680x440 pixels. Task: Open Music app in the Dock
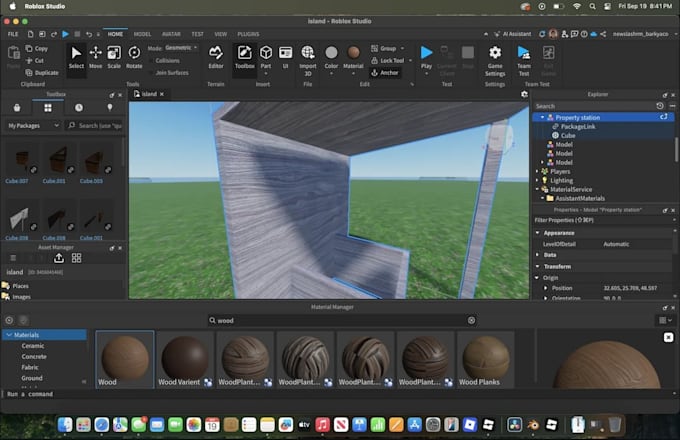(322, 425)
